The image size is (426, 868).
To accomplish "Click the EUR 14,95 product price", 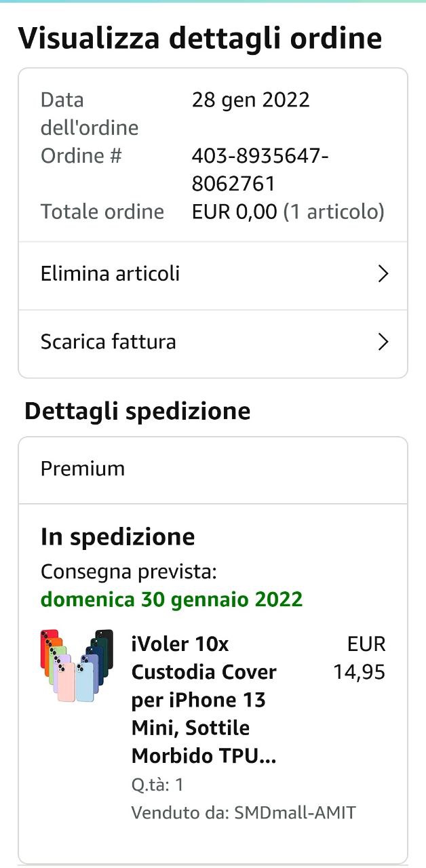I will (360, 658).
